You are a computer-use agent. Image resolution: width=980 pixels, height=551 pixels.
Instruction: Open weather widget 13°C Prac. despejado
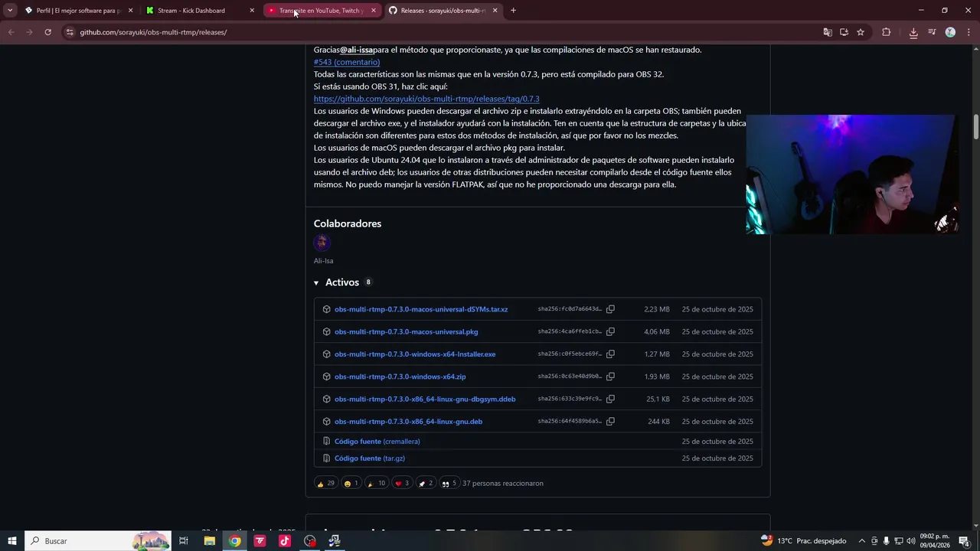point(803,541)
